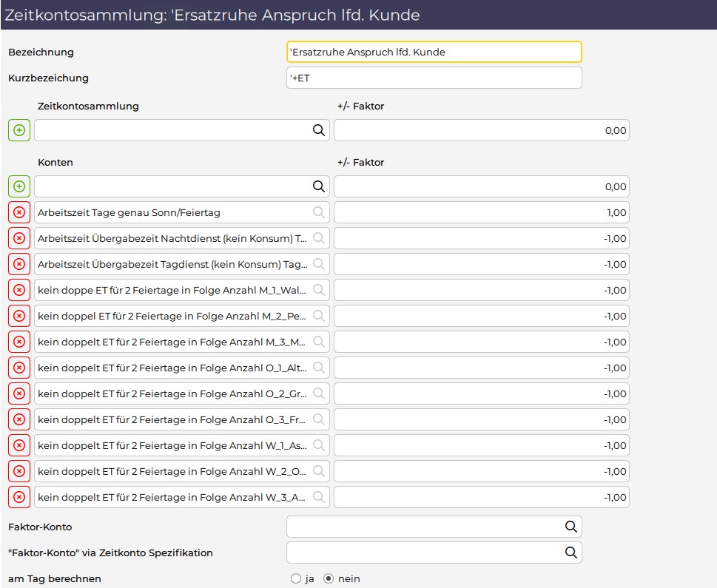
Task: Edit the -1,00 factor of W_1_As… row
Action: pos(482,446)
